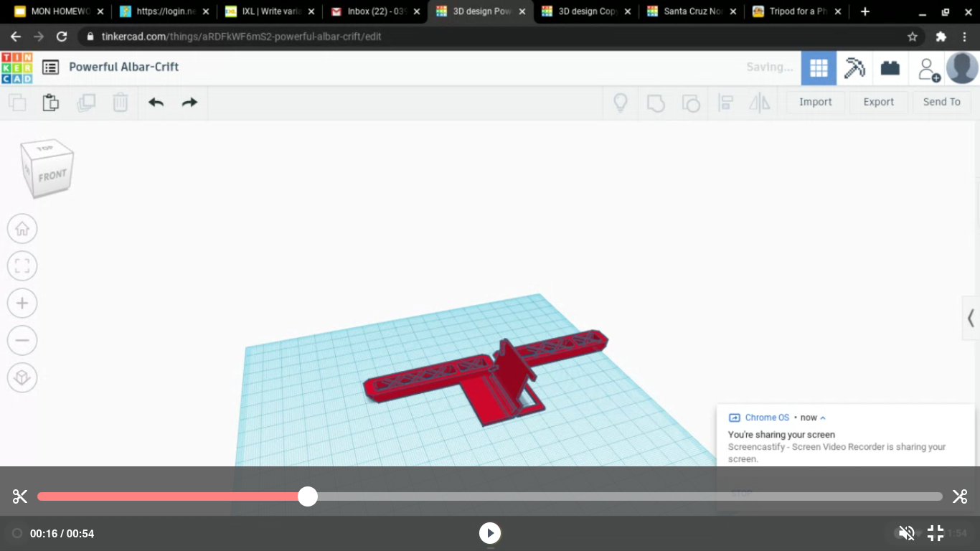Click the Paste clipboard icon
The image size is (980, 551).
point(50,103)
